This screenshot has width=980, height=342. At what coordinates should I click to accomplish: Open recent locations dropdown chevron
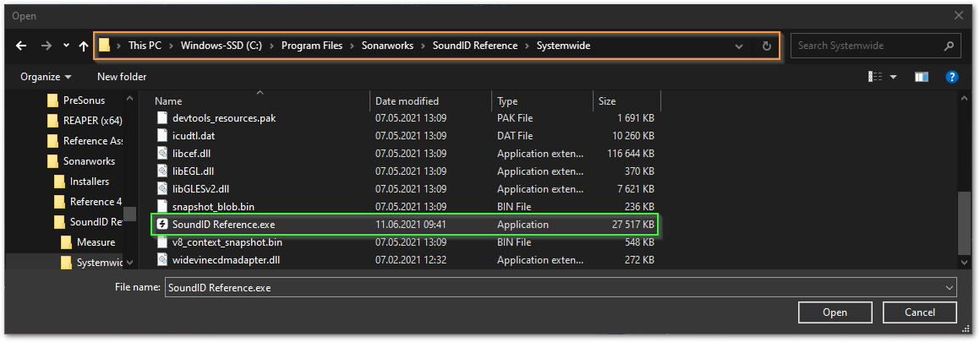66,46
